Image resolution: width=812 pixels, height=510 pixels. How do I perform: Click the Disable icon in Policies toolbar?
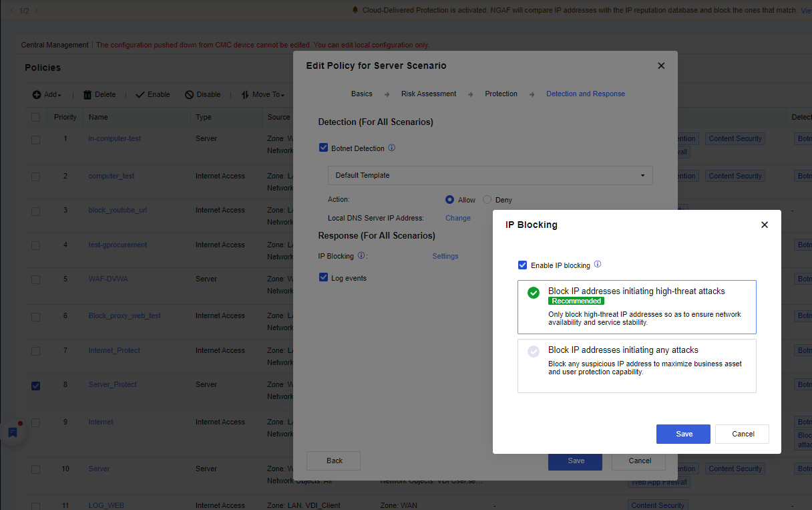click(190, 94)
